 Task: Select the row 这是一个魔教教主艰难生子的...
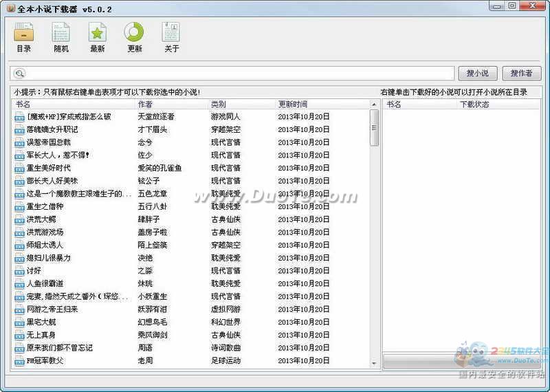point(191,194)
